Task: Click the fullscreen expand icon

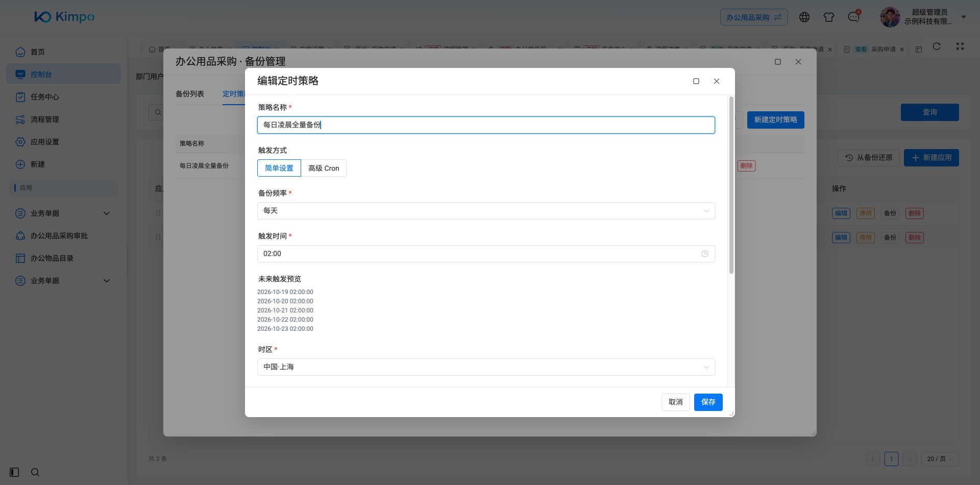Action: 960,46
